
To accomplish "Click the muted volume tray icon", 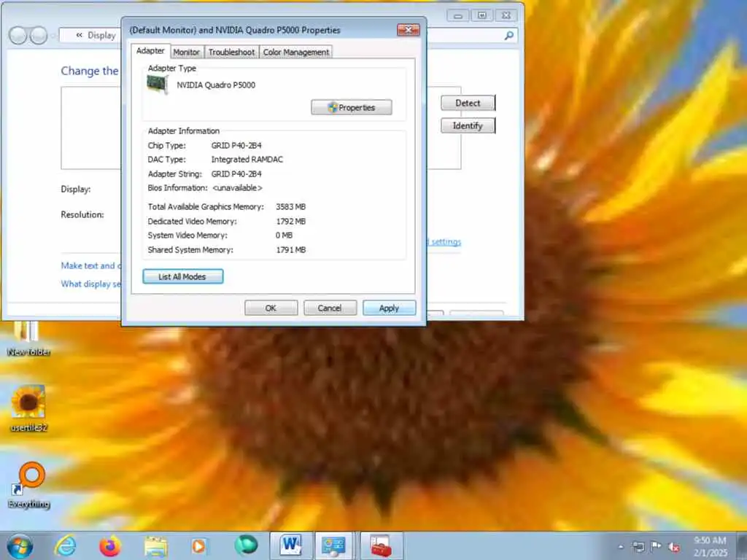I will point(674,547).
